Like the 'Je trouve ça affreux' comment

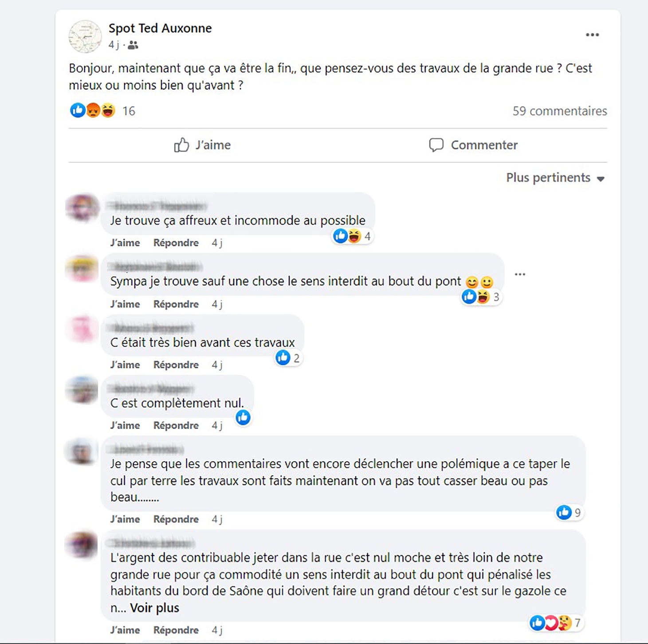(x=125, y=243)
